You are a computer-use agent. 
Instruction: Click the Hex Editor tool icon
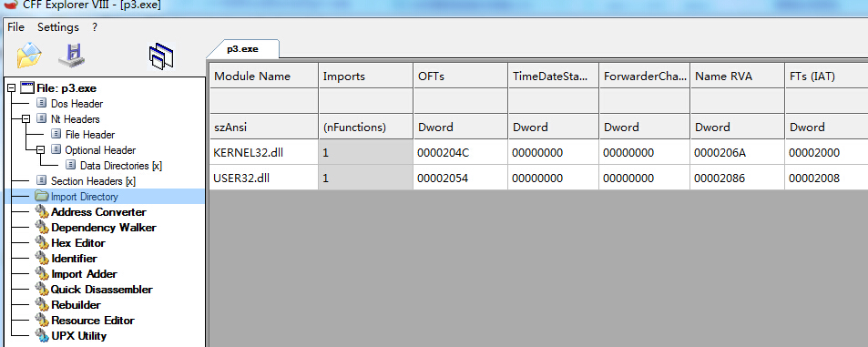point(42,243)
